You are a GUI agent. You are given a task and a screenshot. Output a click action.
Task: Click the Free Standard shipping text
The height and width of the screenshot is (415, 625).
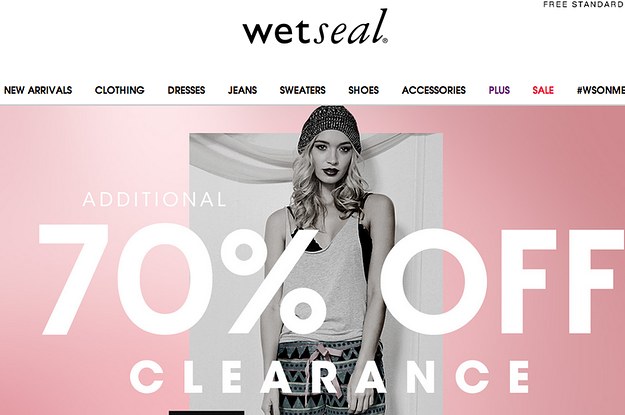click(x=584, y=4)
